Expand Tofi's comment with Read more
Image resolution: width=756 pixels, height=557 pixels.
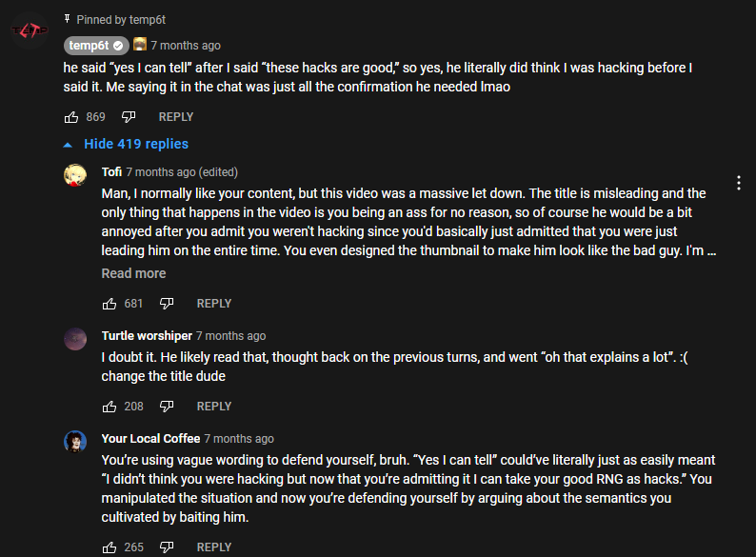click(133, 273)
